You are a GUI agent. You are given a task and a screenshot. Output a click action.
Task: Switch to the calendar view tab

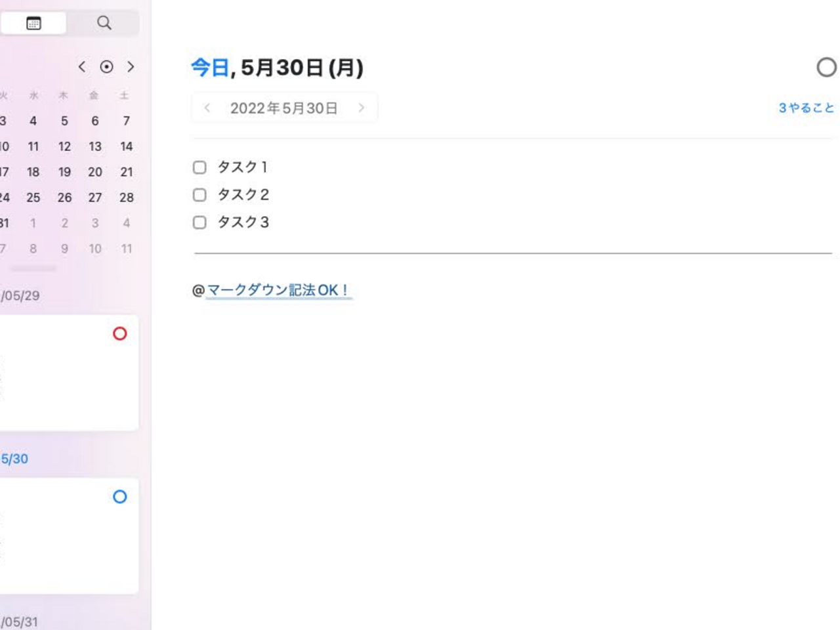(33, 23)
